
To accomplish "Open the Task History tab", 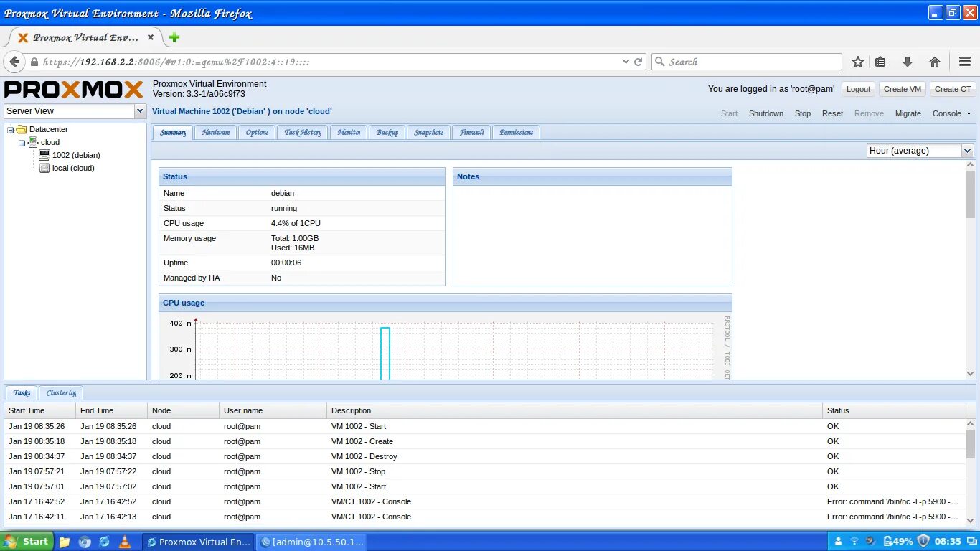I will pyautogui.click(x=302, y=132).
